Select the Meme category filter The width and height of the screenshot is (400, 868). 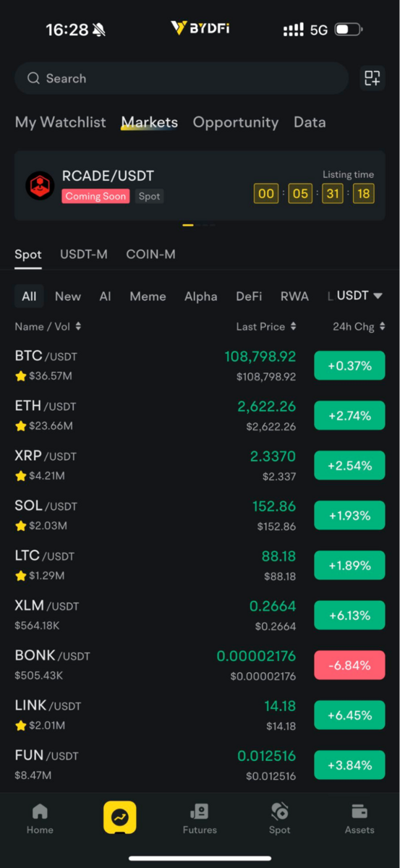click(148, 297)
